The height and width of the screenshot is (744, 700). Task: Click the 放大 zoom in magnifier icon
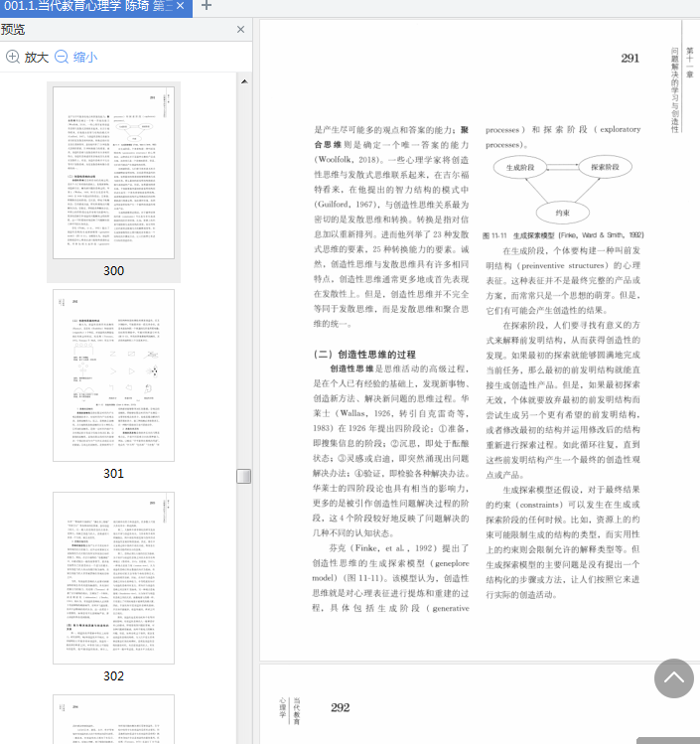coord(13,57)
